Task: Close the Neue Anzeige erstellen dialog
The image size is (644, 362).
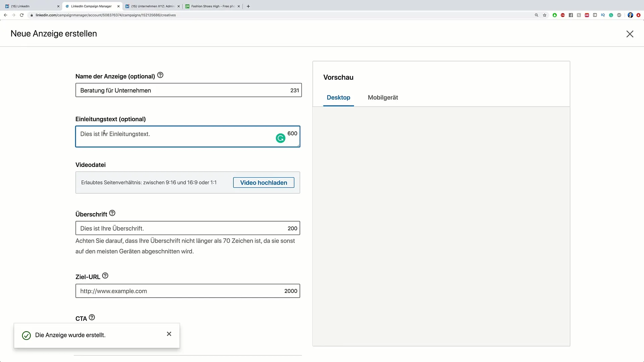Action: pos(630,34)
